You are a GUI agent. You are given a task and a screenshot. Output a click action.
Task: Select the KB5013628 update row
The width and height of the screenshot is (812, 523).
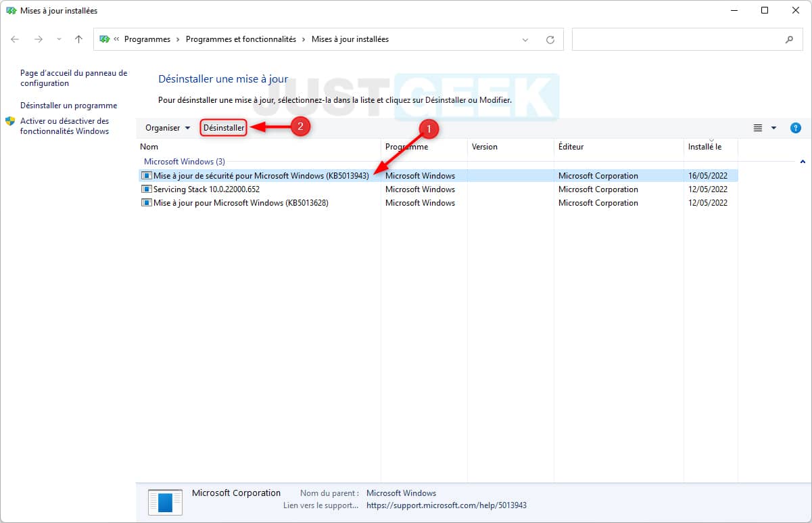point(437,203)
